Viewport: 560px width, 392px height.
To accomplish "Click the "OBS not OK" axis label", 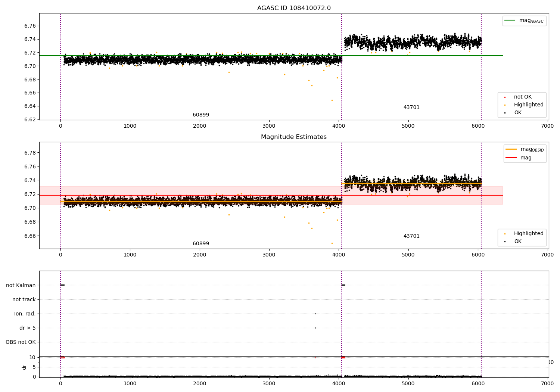I will click(21, 342).
